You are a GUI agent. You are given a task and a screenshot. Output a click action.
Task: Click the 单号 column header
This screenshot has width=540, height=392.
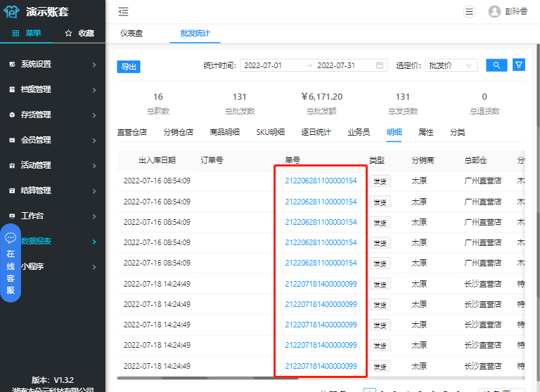pyautogui.click(x=292, y=160)
